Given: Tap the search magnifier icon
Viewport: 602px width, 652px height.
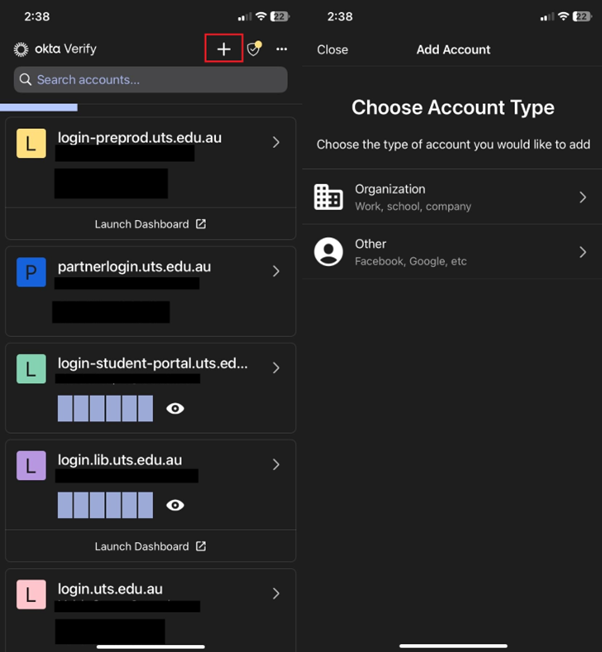Looking at the screenshot, I should tap(25, 79).
